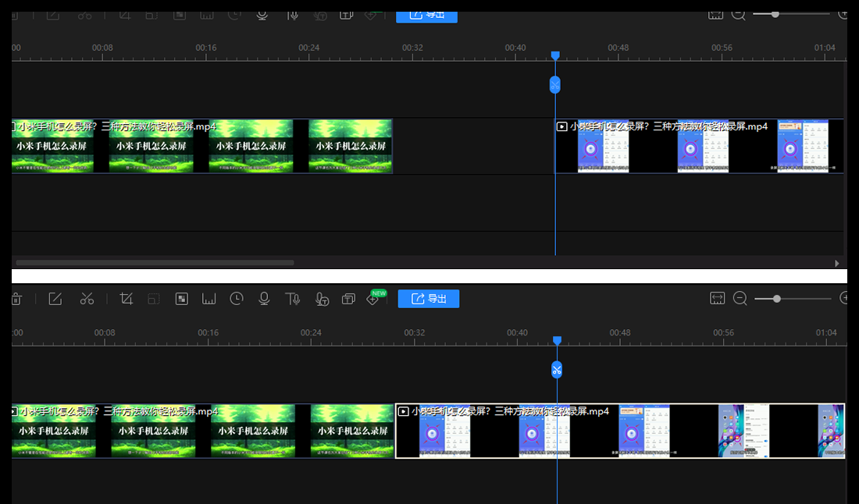This screenshot has height=504, width=859.
Task: Click the keyframe icon tagged NEW
Action: pos(373,298)
